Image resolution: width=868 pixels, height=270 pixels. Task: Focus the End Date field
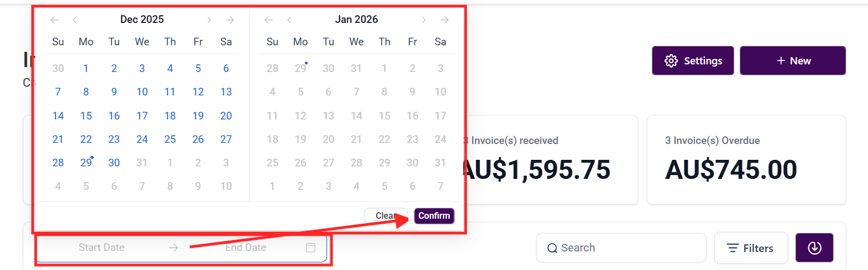point(246,248)
